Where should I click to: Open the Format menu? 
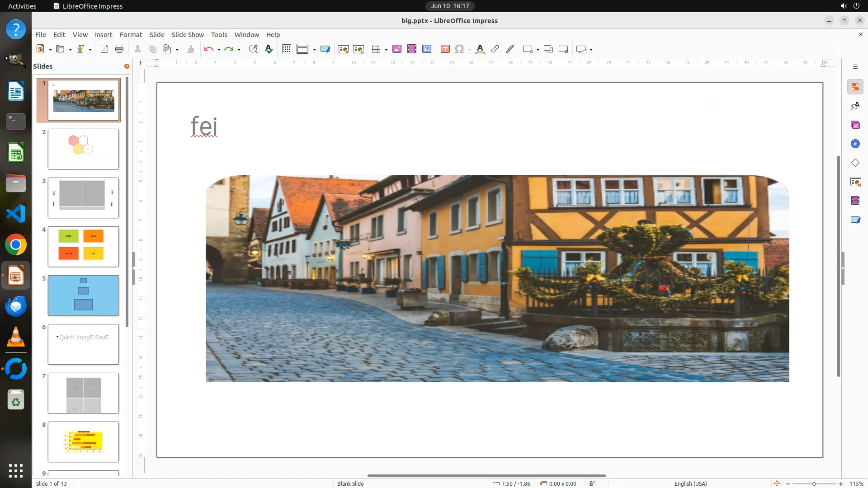coord(131,34)
